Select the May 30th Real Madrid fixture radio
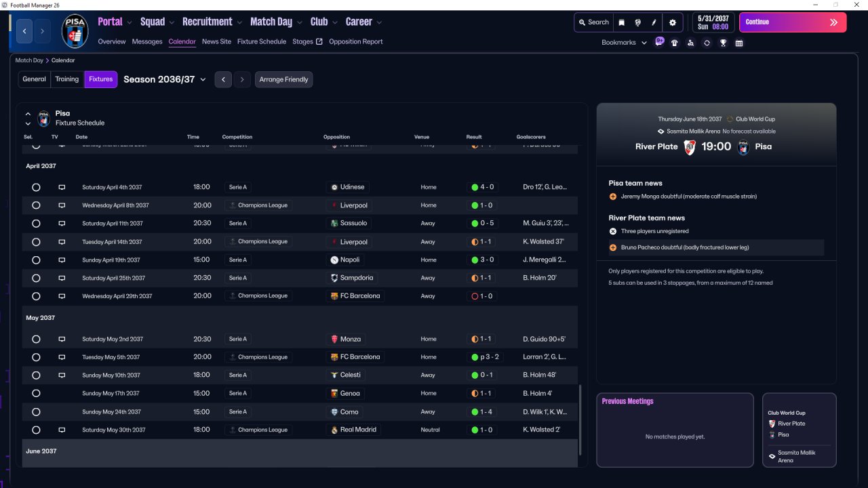 click(36, 430)
